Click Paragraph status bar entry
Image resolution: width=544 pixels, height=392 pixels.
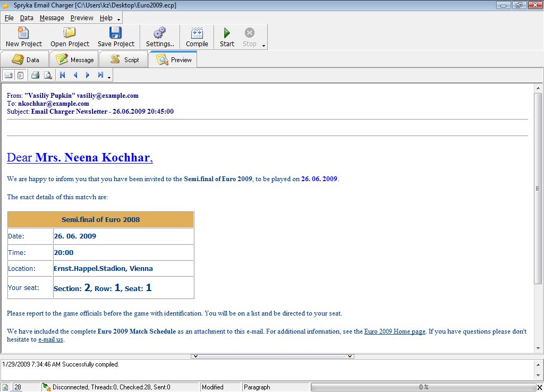click(x=257, y=387)
